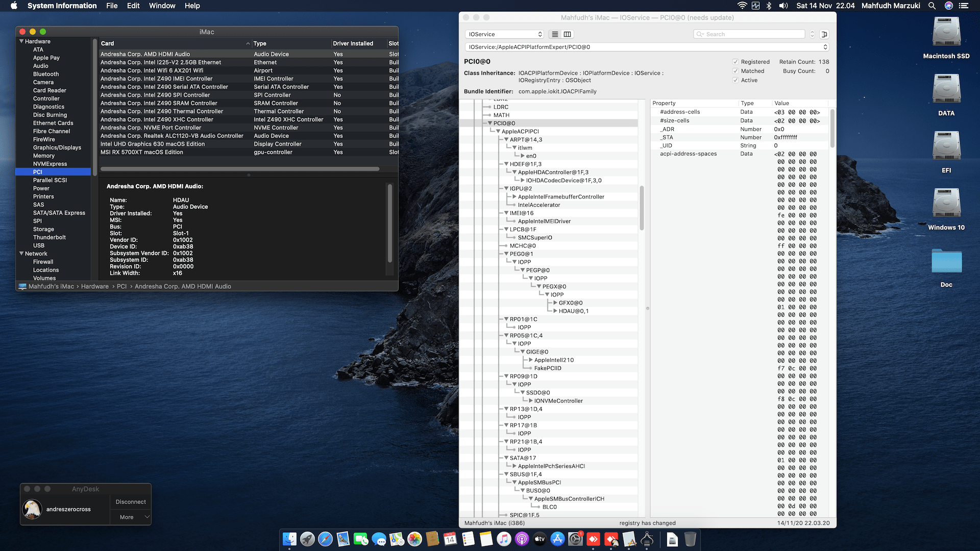Open the Window menu
Screen dimensions: 980x551
(162, 6)
